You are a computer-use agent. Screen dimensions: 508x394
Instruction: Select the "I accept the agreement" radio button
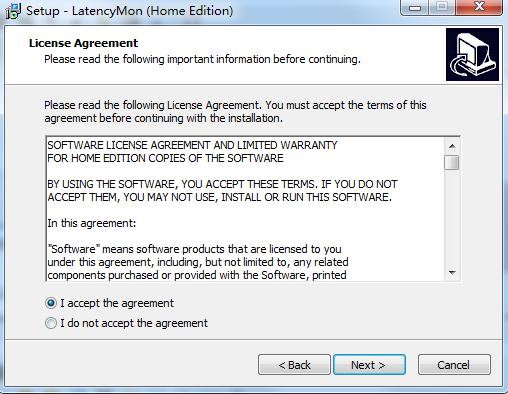coord(51,303)
